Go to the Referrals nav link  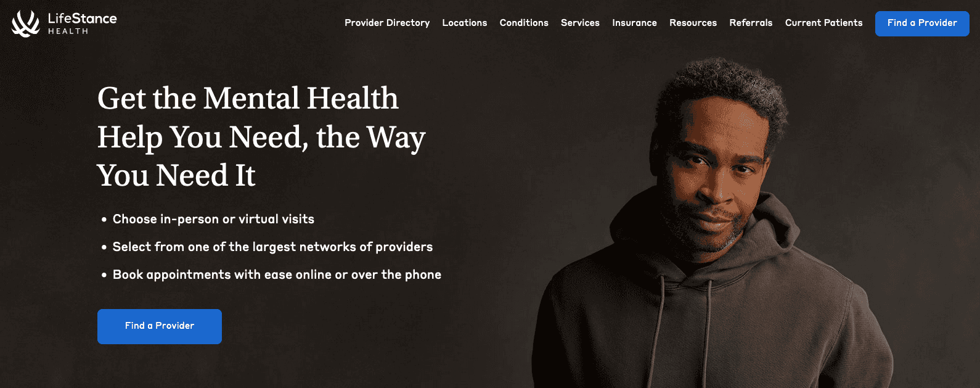(751, 23)
